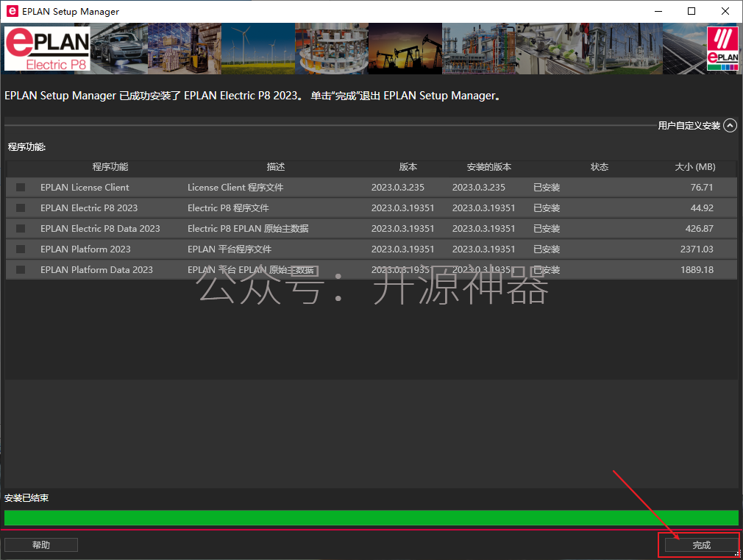743x560 pixels.
Task: Click the EPLAN app icon in the title bar
Action: (12, 11)
